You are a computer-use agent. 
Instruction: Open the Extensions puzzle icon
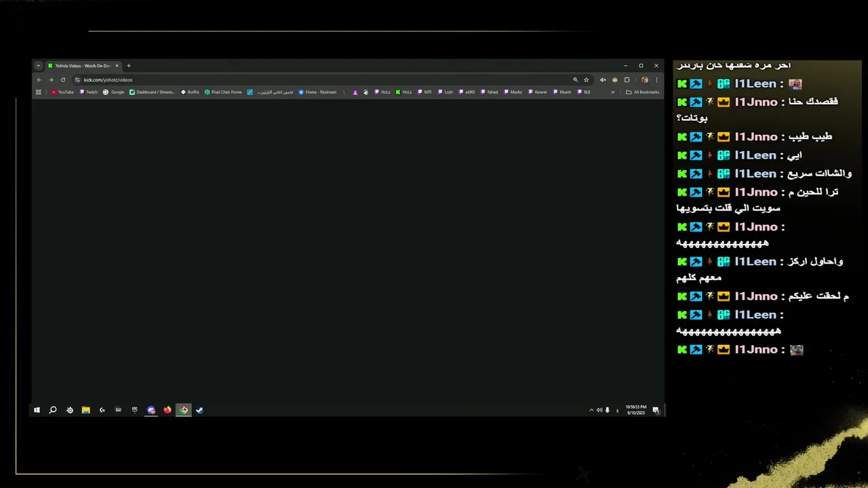[627, 80]
